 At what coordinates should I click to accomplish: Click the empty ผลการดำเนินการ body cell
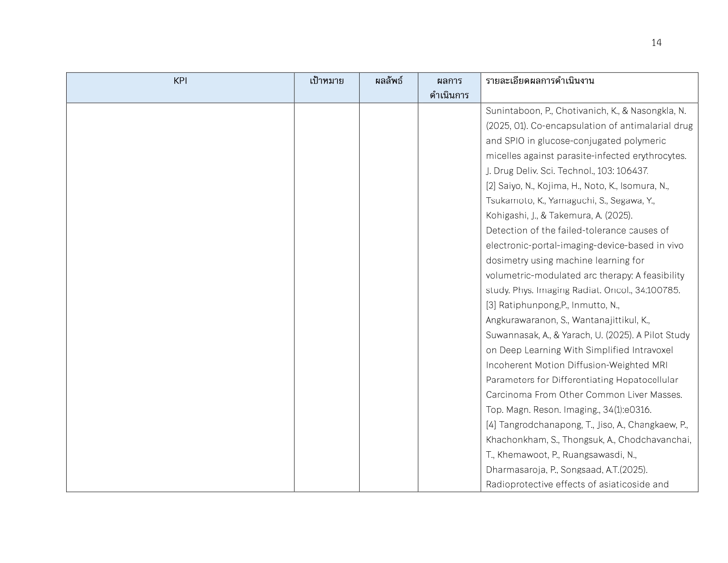tap(449, 297)
